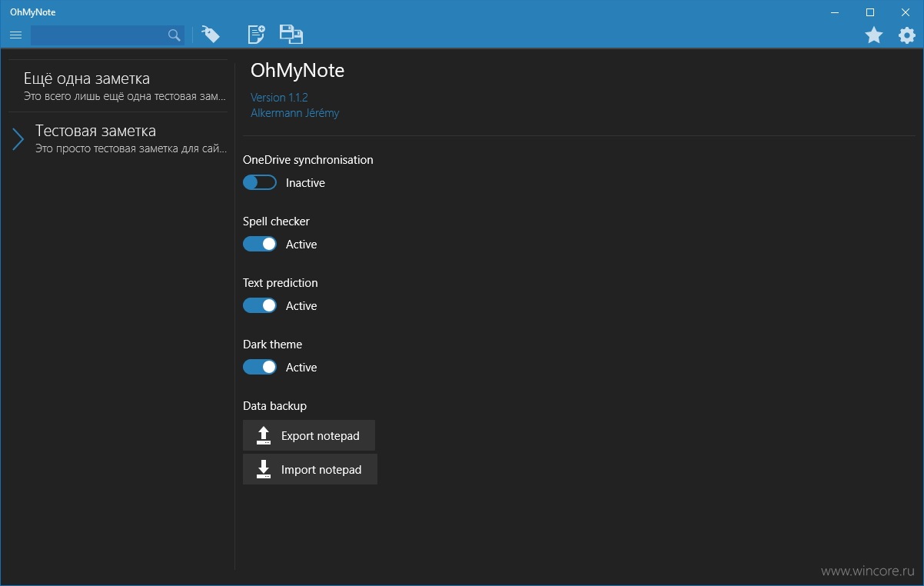924x586 pixels.
Task: Close the OhMyNote window
Action: click(906, 12)
